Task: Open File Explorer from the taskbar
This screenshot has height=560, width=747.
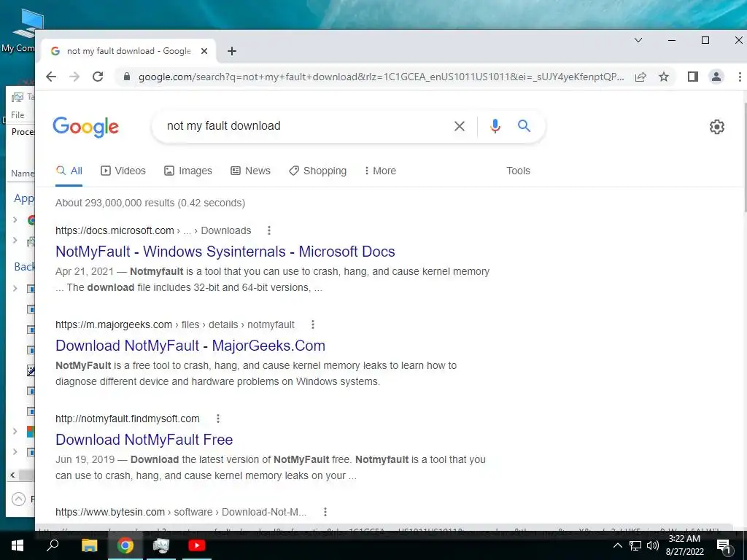Action: [x=89, y=545]
